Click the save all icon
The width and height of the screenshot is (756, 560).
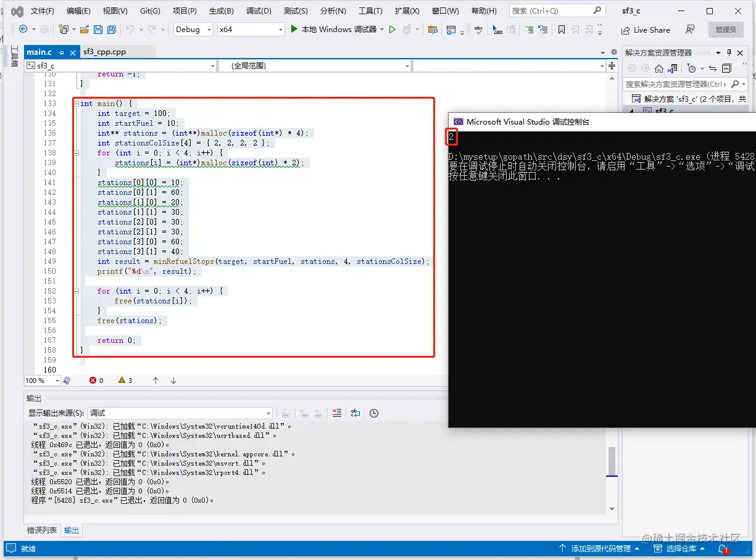(x=111, y=29)
